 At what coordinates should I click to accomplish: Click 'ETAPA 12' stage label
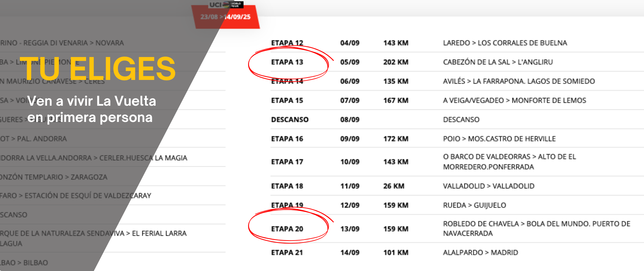coord(287,43)
